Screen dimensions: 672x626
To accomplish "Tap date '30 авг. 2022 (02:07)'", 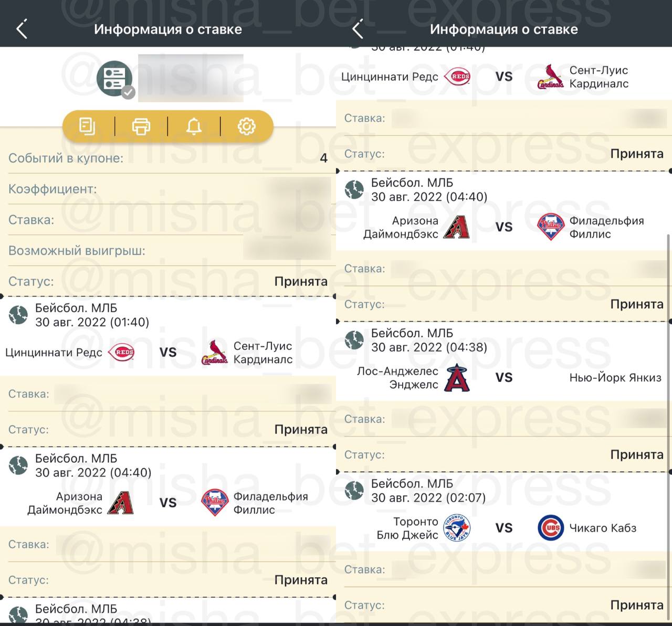I will point(428,497).
